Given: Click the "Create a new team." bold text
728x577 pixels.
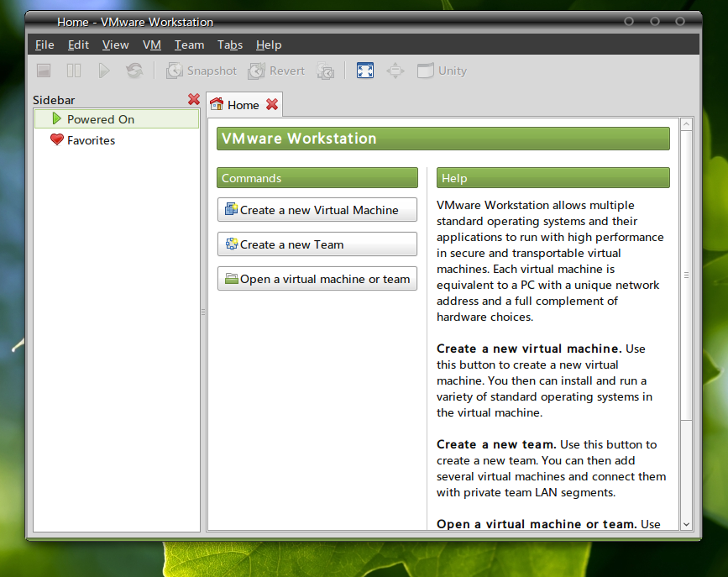Looking at the screenshot, I should (x=496, y=444).
